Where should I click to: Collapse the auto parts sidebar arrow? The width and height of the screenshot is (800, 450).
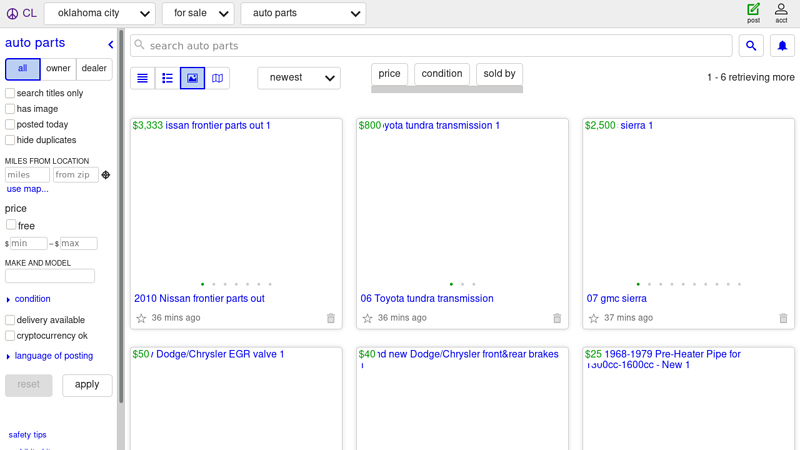coord(111,44)
